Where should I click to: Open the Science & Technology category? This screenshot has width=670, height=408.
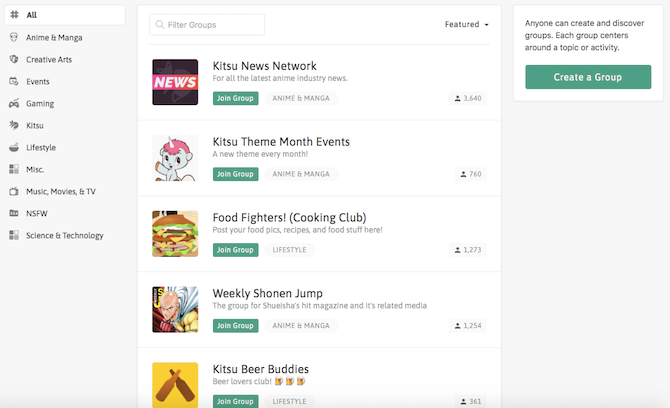click(x=65, y=235)
